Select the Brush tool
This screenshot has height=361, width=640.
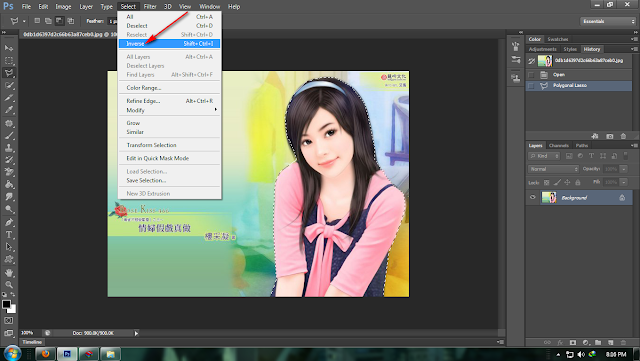[9, 135]
